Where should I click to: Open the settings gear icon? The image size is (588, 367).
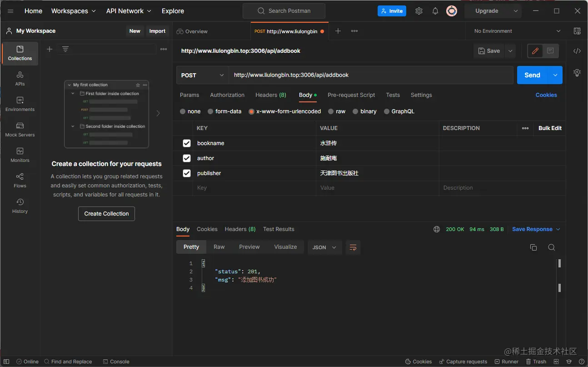click(x=419, y=11)
